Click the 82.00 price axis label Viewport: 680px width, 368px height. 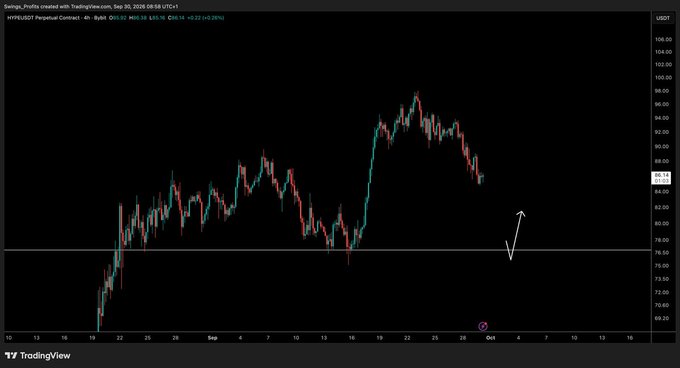click(x=662, y=207)
